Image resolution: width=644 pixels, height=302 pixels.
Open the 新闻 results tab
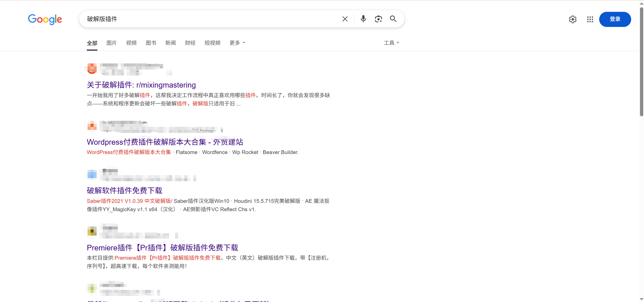pos(170,43)
